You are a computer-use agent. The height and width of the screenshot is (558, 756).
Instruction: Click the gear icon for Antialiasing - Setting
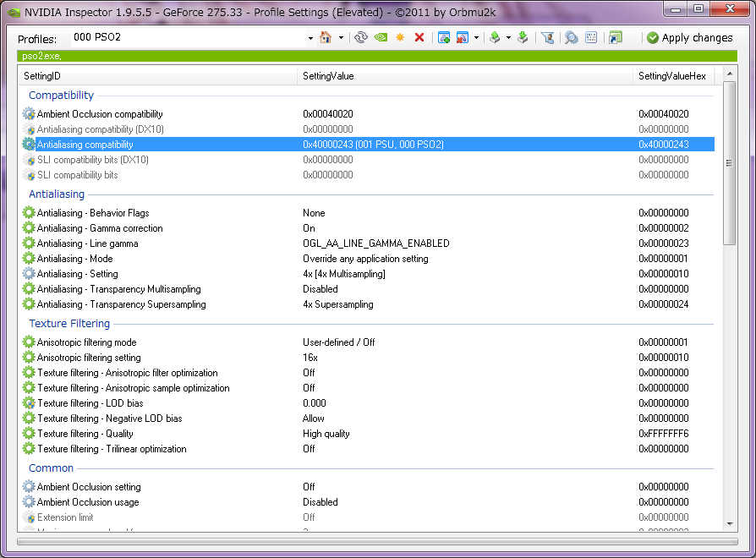pos(29,274)
